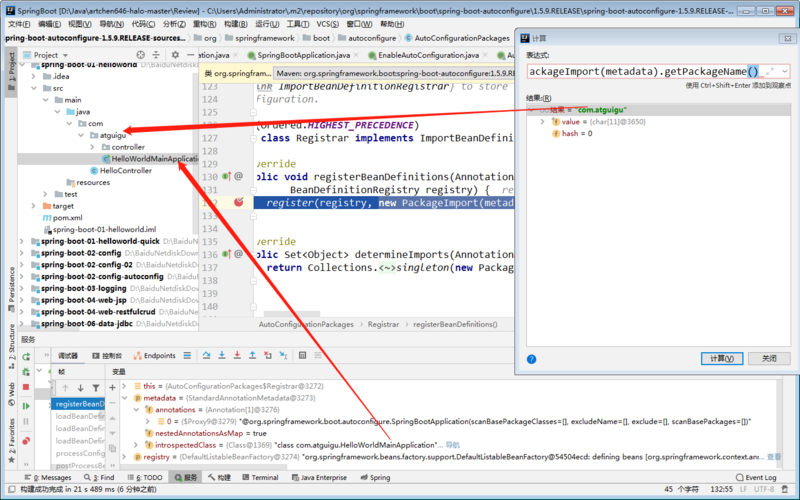The image size is (800, 500).
Task: Open the Project panel settings gear
Action: click(x=175, y=55)
